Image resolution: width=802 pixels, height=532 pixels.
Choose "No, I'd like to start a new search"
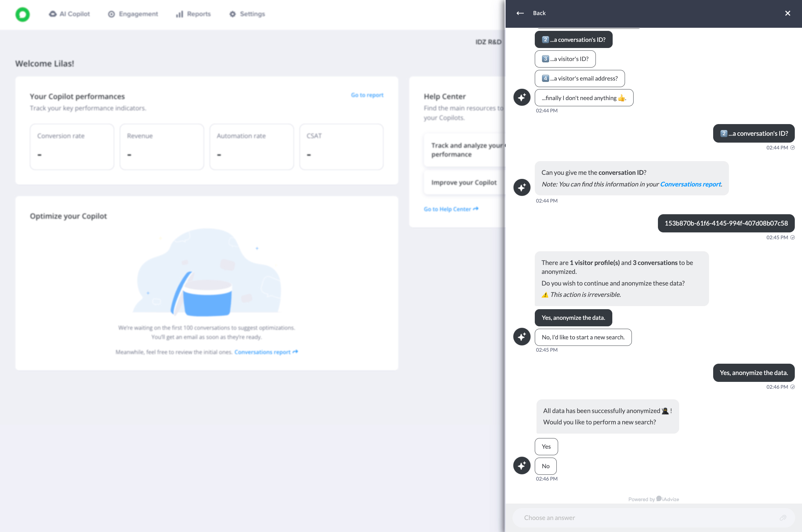(x=583, y=337)
